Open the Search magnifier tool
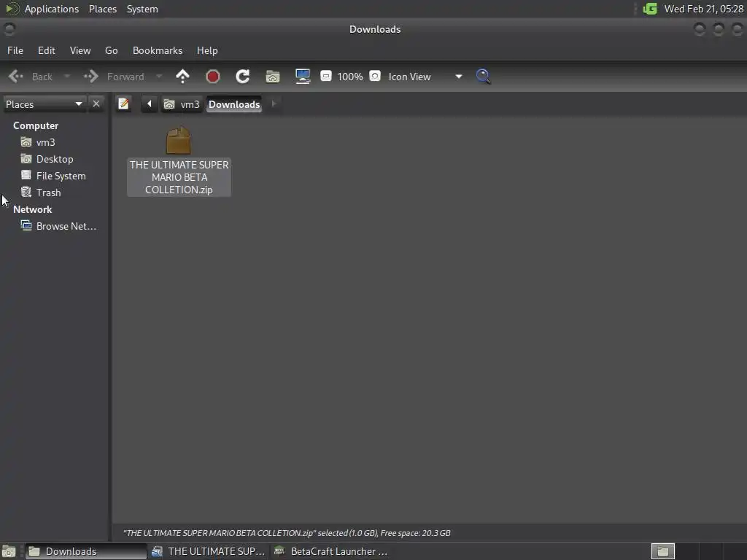 tap(483, 76)
